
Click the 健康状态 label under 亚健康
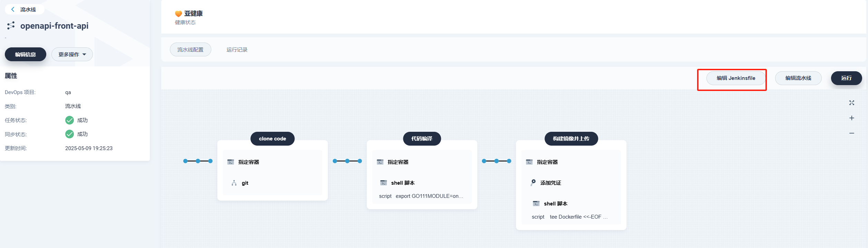(185, 22)
